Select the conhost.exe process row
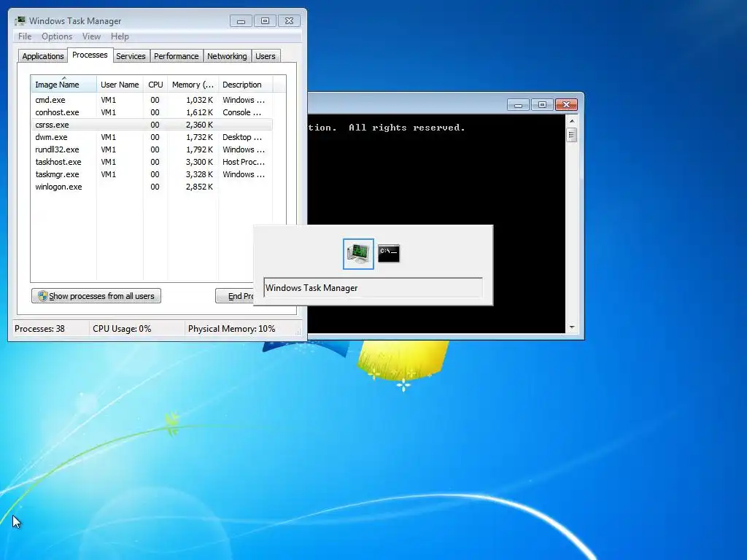Image resolution: width=747 pixels, height=560 pixels. point(152,112)
